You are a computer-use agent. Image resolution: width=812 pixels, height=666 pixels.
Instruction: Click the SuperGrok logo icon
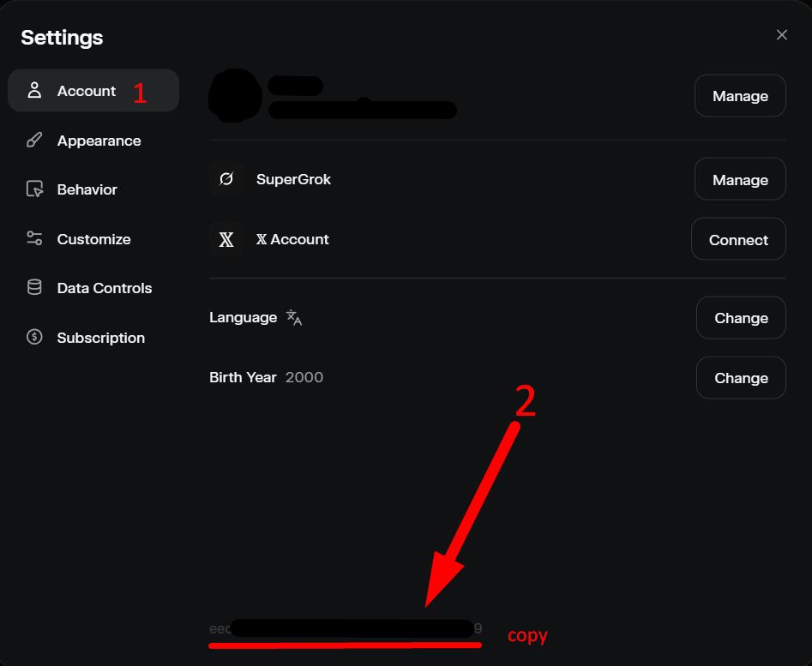(x=226, y=179)
